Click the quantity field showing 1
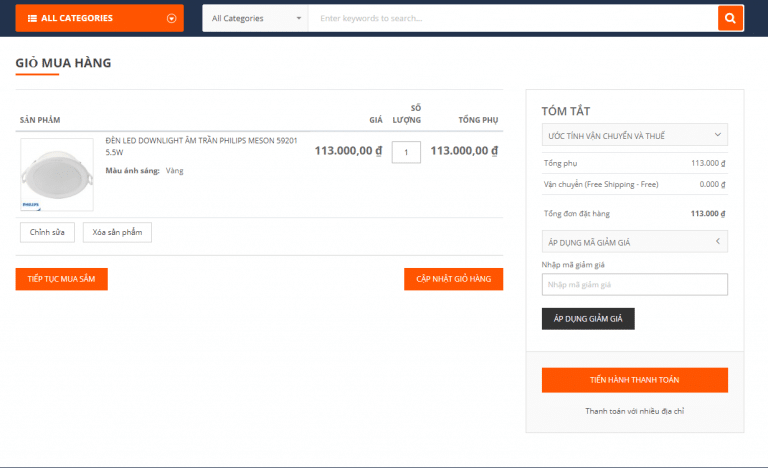The image size is (768, 468). tap(406, 152)
